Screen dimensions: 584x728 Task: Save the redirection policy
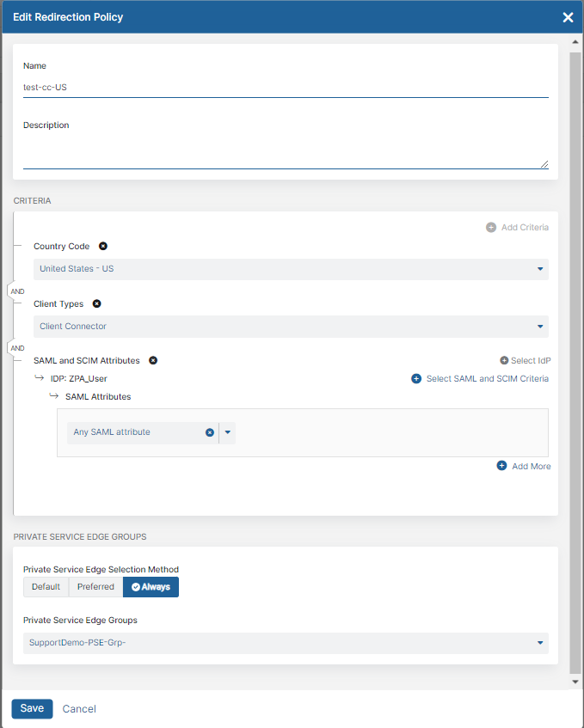(x=32, y=708)
